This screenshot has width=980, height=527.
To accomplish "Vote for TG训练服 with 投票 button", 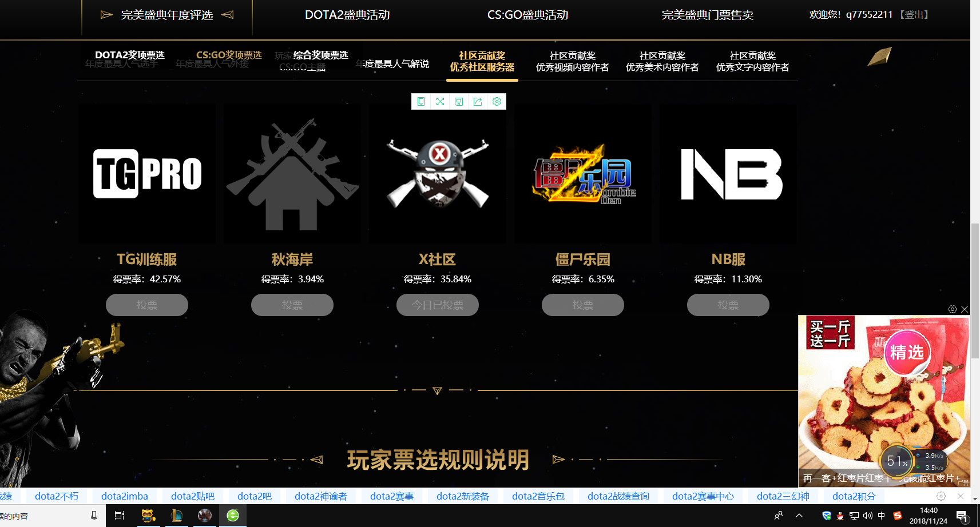I will [x=147, y=305].
